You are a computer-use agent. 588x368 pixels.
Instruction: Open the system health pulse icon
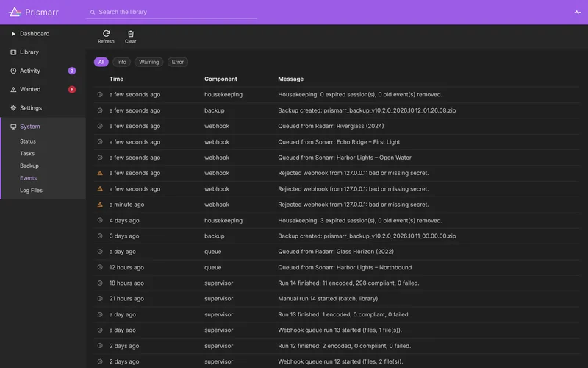(578, 12)
